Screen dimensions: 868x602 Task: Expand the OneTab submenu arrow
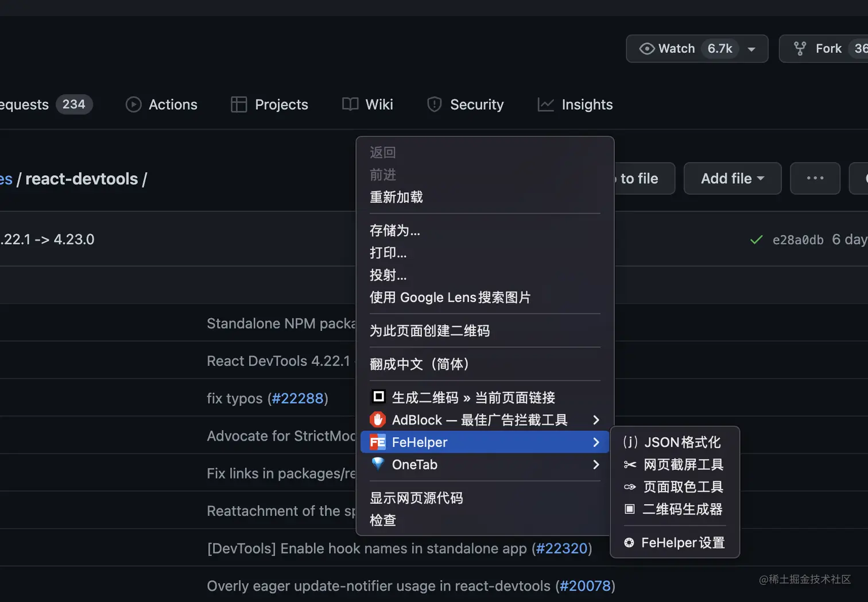tap(596, 465)
